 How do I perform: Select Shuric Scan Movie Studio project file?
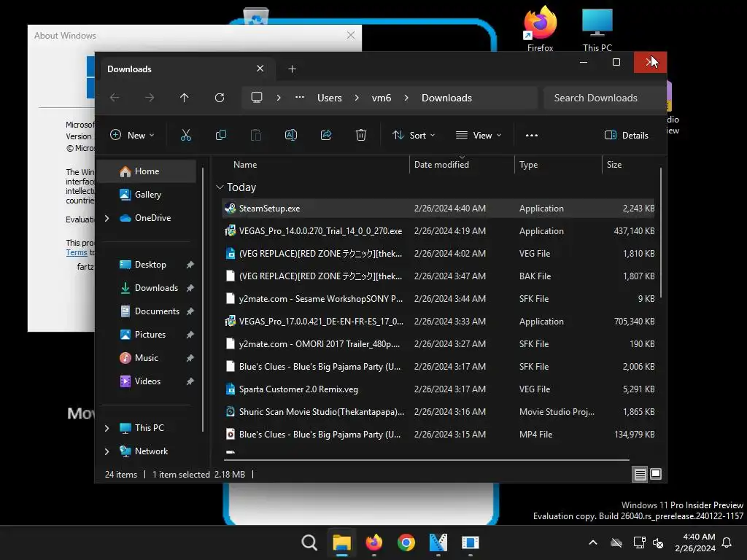(x=438, y=412)
